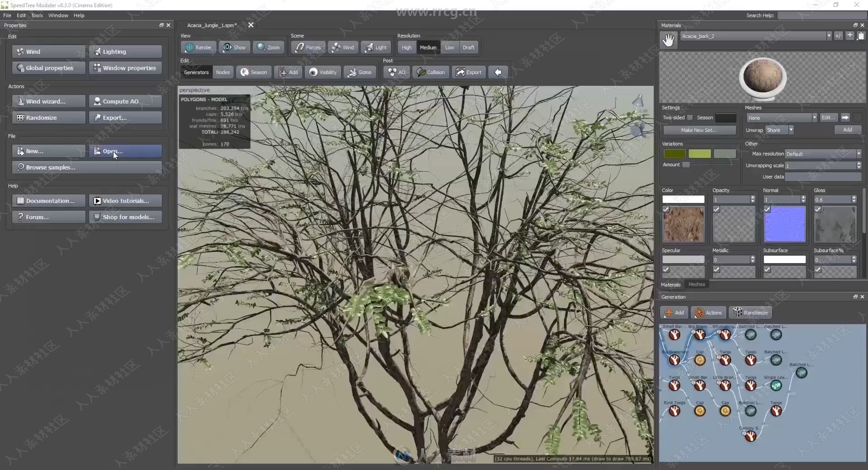The image size is (868, 470).
Task: Open Global properties
Action: tap(49, 68)
